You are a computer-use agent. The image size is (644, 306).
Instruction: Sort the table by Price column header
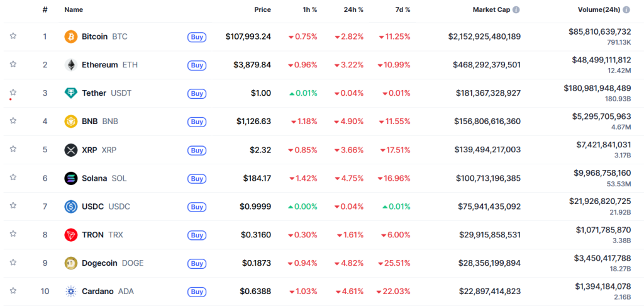tap(262, 10)
